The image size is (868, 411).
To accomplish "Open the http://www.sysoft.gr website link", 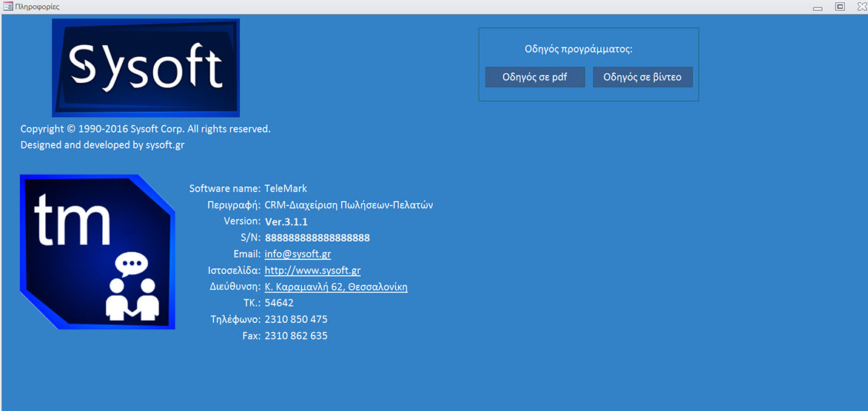I will 312,271.
